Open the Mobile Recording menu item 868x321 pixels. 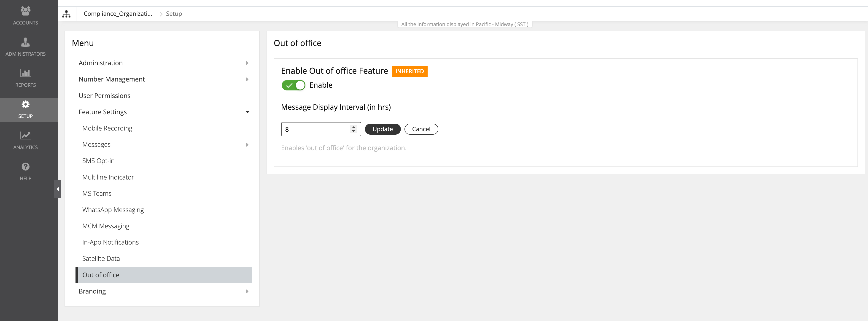(x=107, y=128)
